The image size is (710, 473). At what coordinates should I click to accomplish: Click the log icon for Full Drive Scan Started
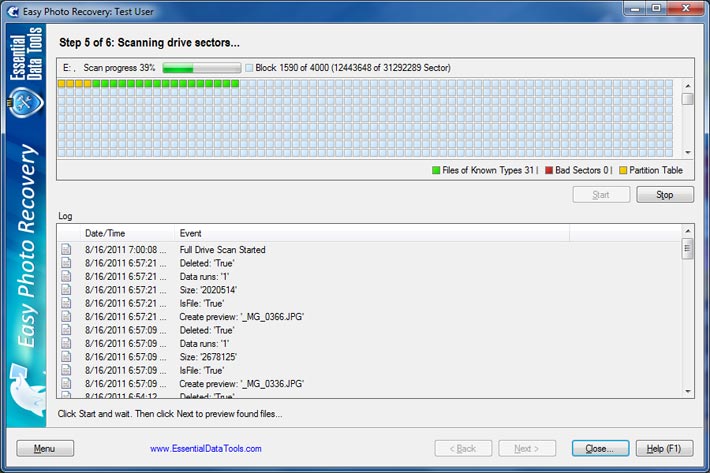pos(67,249)
